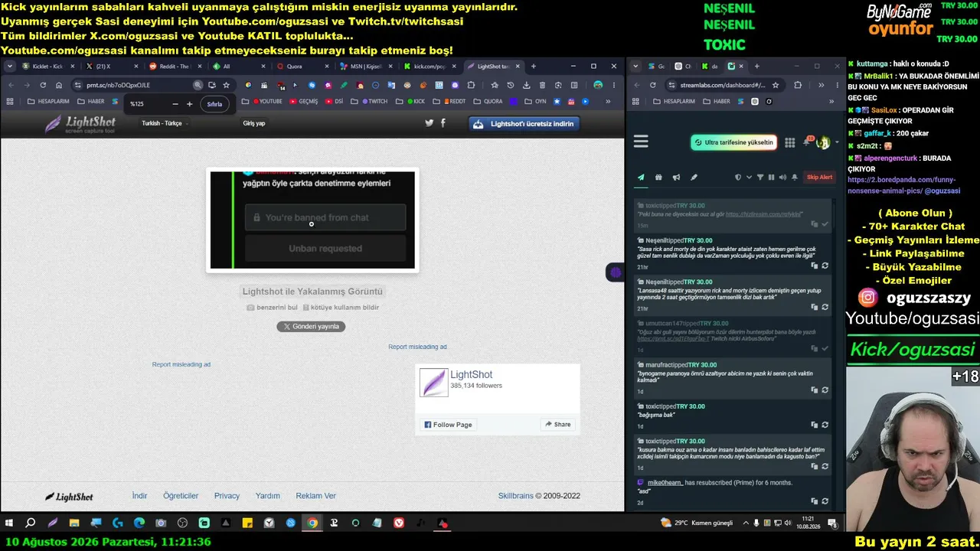Expand the tab list dropdown in Streamlabs browser
This screenshot has height=551, width=980.
pos(635,67)
